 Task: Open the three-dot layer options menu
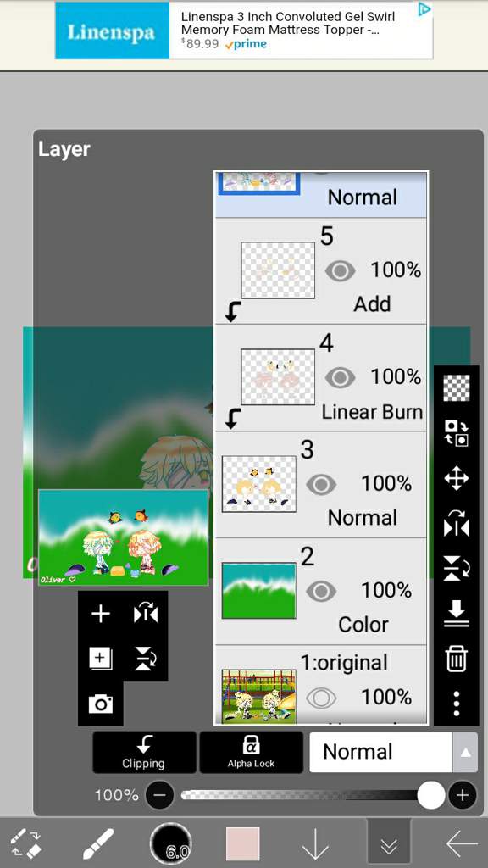pyautogui.click(x=456, y=703)
